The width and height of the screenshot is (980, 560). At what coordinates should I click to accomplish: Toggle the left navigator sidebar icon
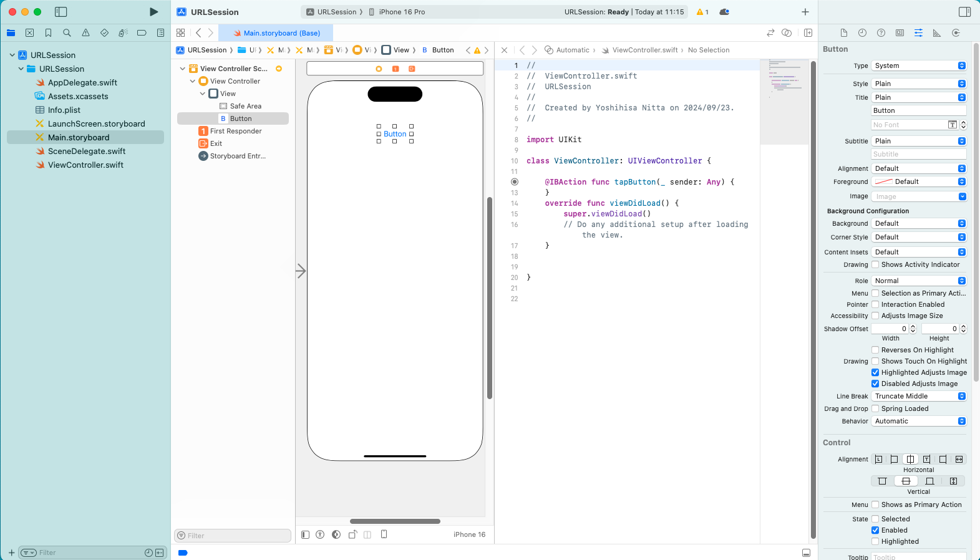pyautogui.click(x=61, y=12)
